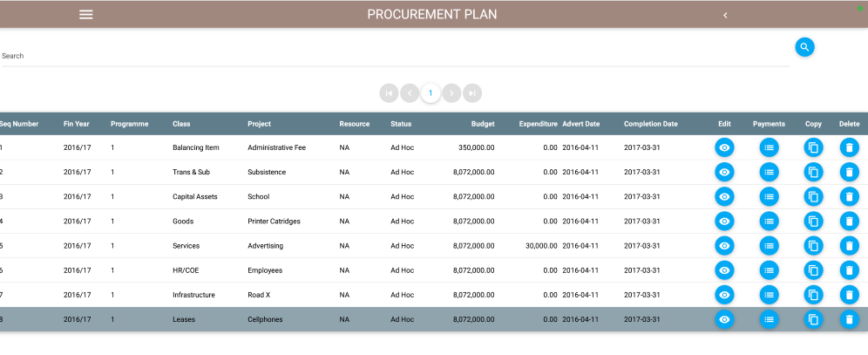Click the Search input field

pyautogui.click(x=392, y=56)
